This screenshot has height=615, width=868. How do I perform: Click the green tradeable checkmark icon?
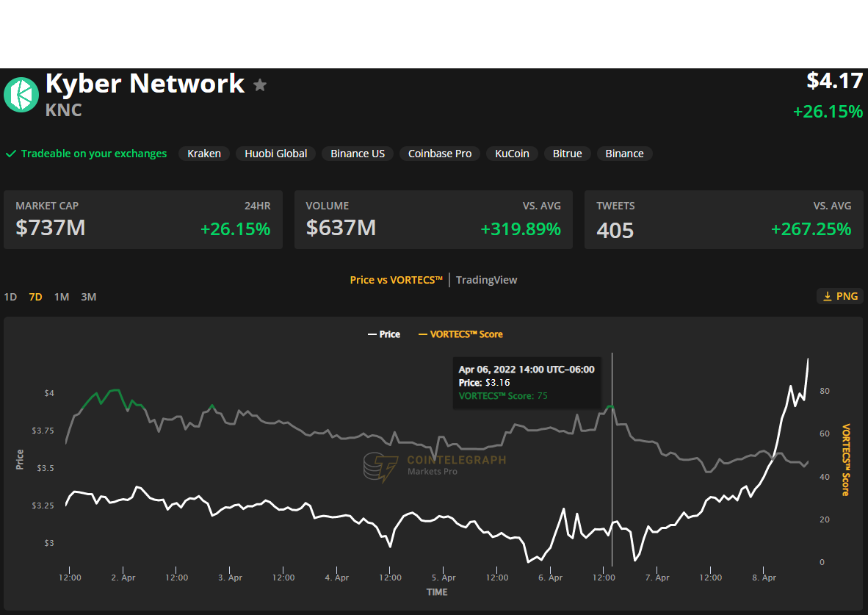[x=11, y=154]
